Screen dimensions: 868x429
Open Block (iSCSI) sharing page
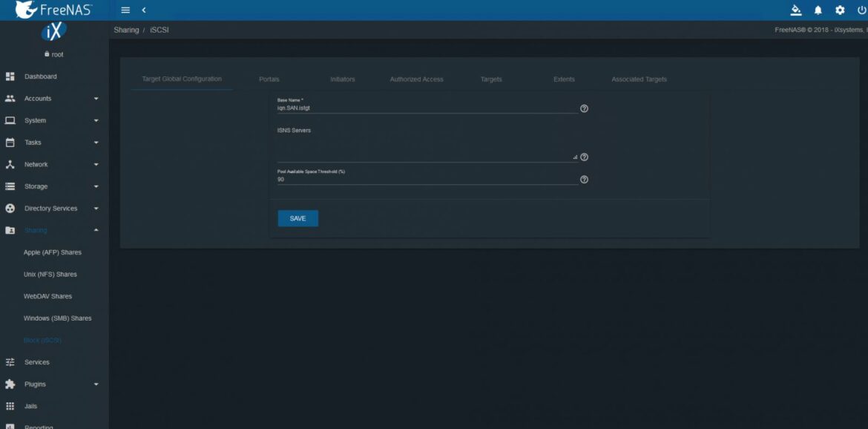[42, 341]
